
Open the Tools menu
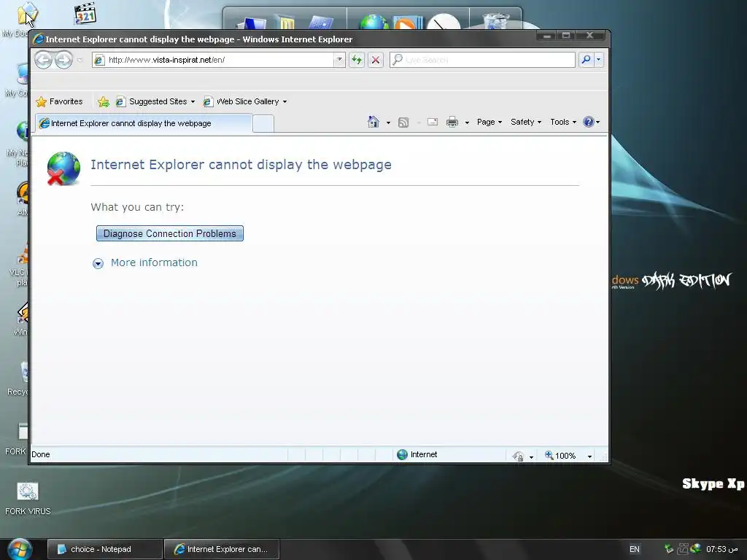tap(563, 122)
